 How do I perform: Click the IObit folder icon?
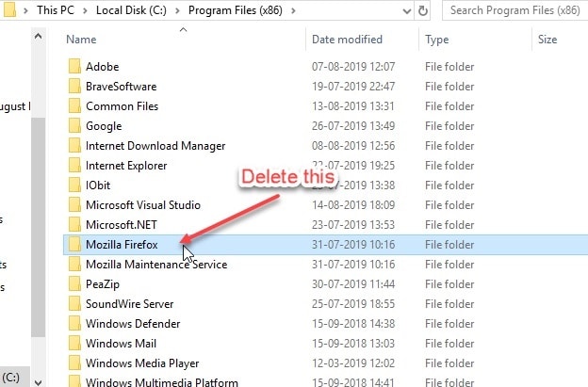(74, 185)
